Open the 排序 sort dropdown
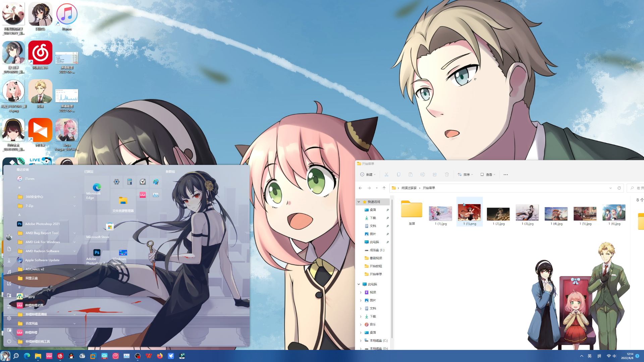Viewport: 644px width, 362px height. click(x=465, y=175)
